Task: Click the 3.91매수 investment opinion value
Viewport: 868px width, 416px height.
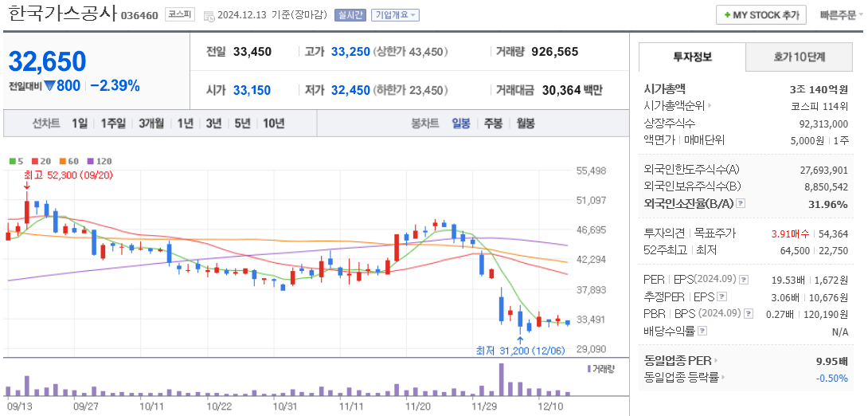Action: (791, 234)
